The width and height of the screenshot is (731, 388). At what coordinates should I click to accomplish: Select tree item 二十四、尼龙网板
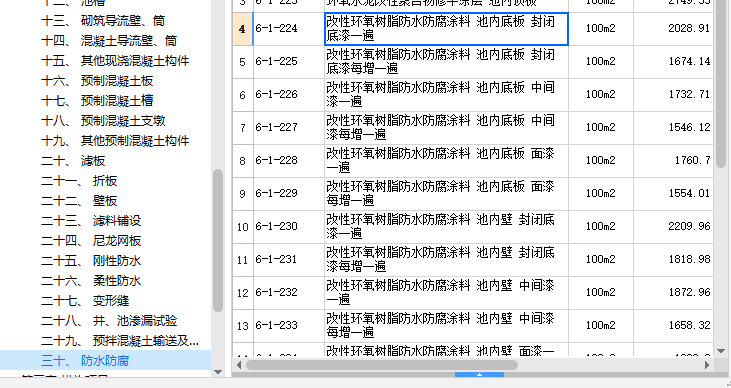(x=91, y=241)
